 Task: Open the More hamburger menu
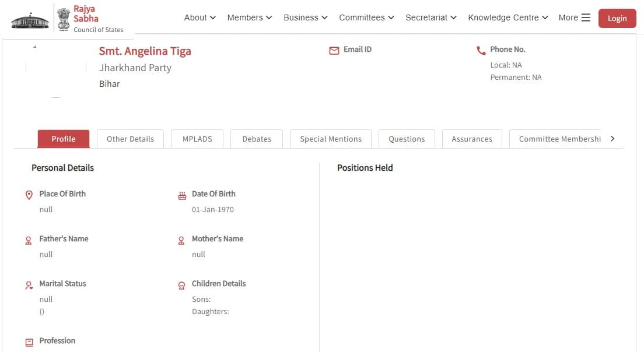click(575, 17)
